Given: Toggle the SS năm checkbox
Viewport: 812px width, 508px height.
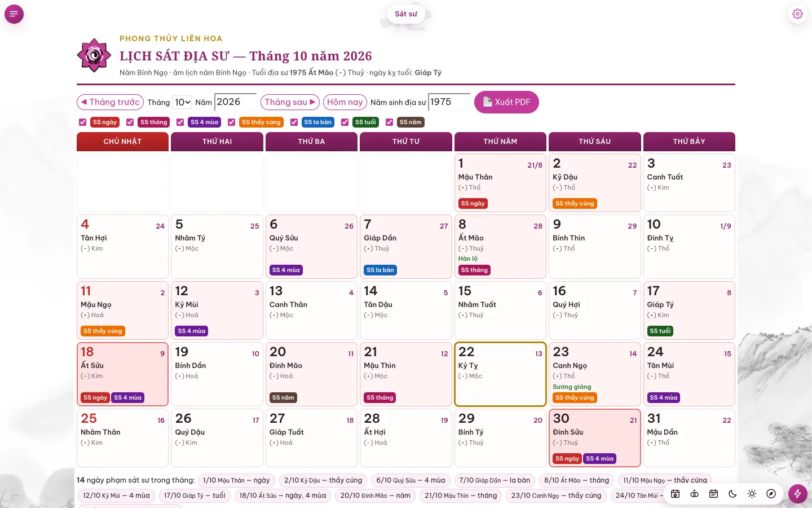Looking at the screenshot, I should coord(389,122).
